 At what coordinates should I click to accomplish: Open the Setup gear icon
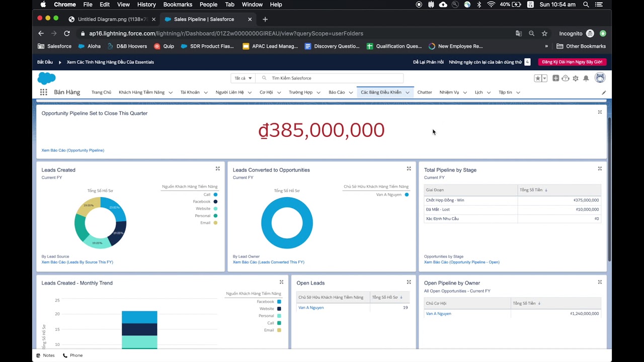(576, 78)
